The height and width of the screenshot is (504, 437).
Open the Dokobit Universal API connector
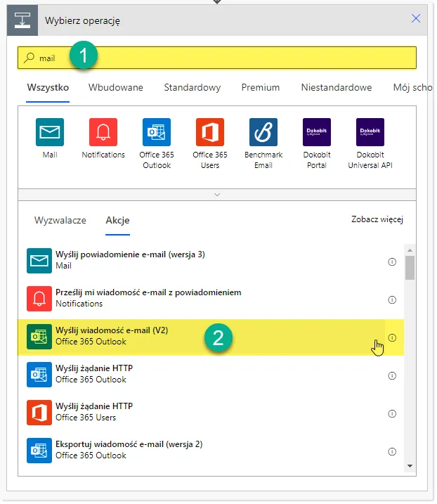(370, 132)
